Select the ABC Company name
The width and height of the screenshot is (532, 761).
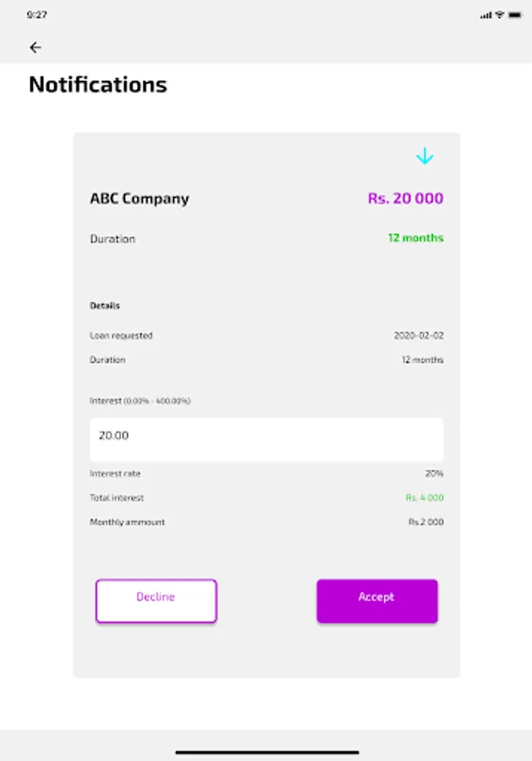click(140, 198)
